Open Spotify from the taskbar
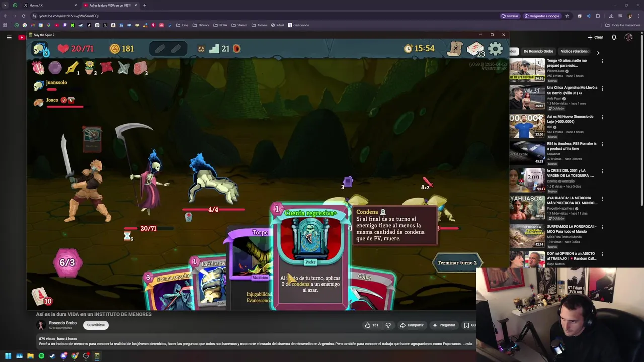 [x=41, y=356]
